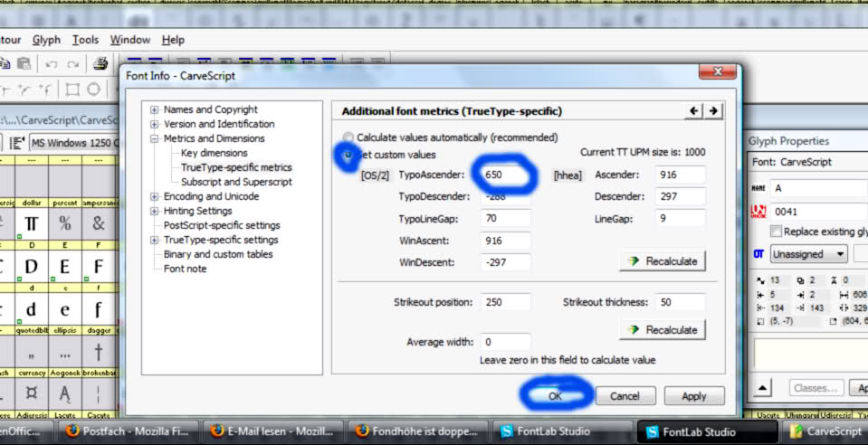This screenshot has width=868, height=445.
Task: Select the Ellipse drawing tool
Action: (93, 90)
